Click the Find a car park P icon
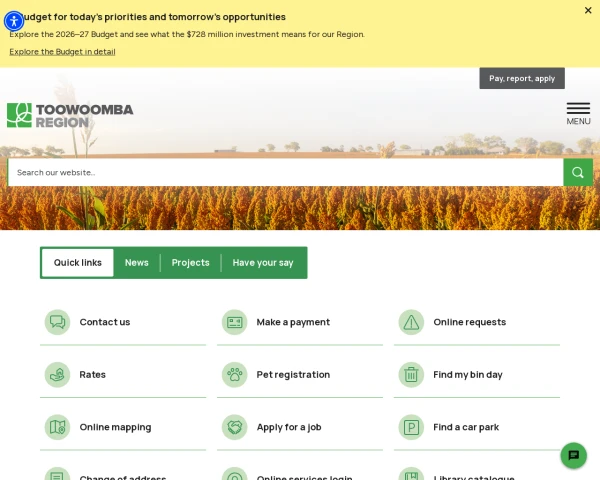 (411, 427)
